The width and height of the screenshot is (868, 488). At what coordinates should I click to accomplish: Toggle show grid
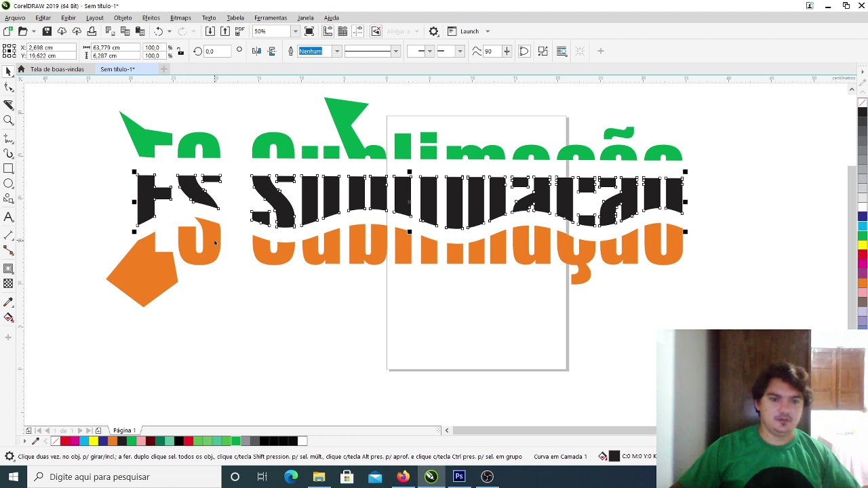coord(342,31)
